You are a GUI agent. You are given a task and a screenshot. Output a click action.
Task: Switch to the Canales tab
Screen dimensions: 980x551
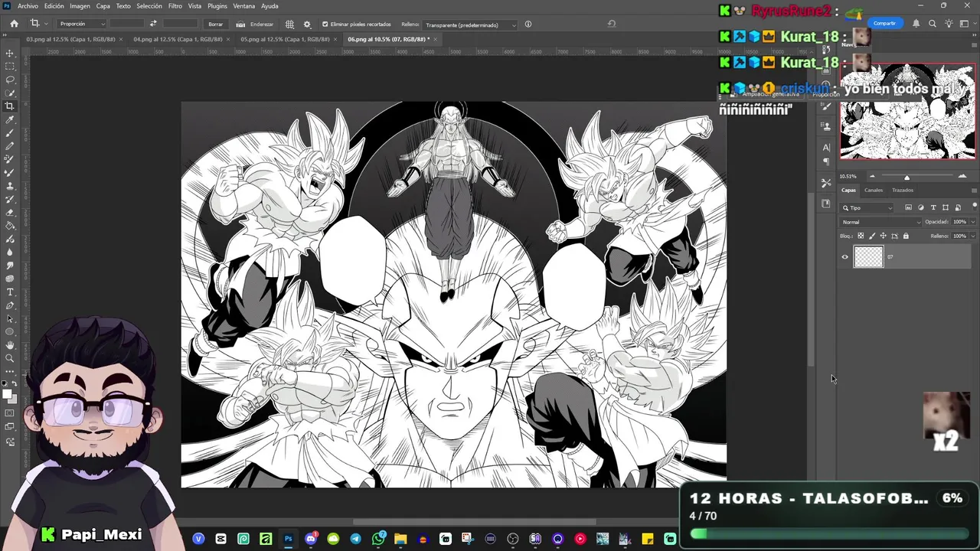point(874,190)
